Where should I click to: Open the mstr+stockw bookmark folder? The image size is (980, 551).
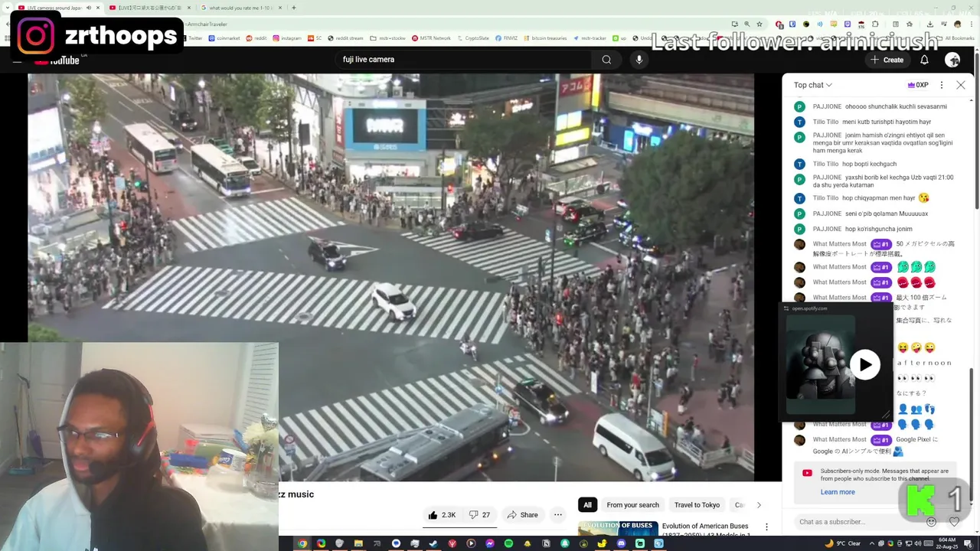pyautogui.click(x=387, y=38)
